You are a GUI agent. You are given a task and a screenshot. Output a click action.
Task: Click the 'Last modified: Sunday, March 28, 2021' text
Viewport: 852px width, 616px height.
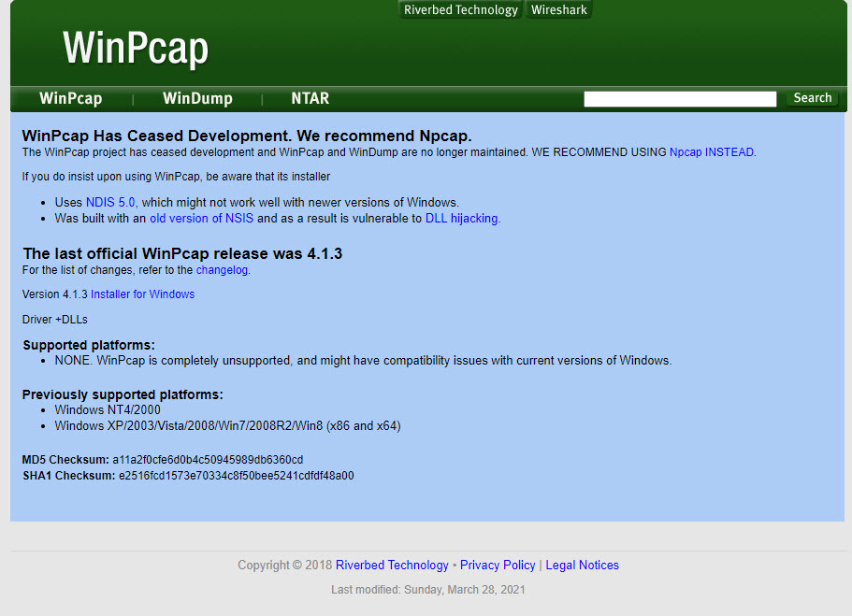point(428,590)
